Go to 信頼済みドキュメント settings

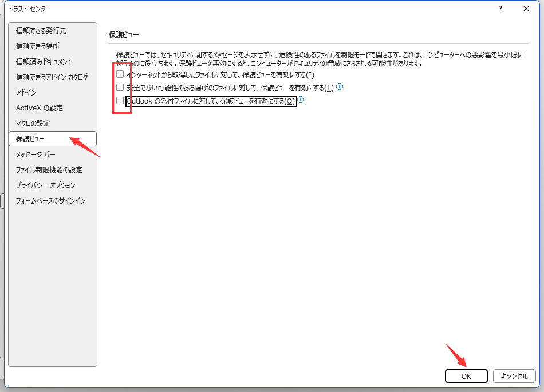click(44, 61)
